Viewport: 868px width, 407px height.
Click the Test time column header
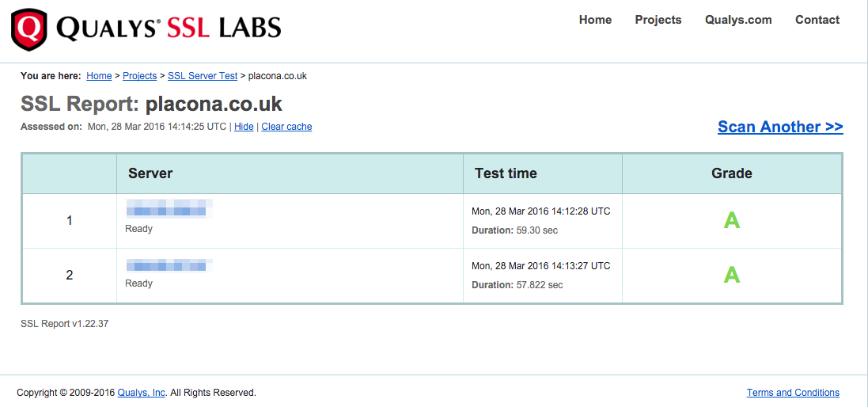[506, 173]
